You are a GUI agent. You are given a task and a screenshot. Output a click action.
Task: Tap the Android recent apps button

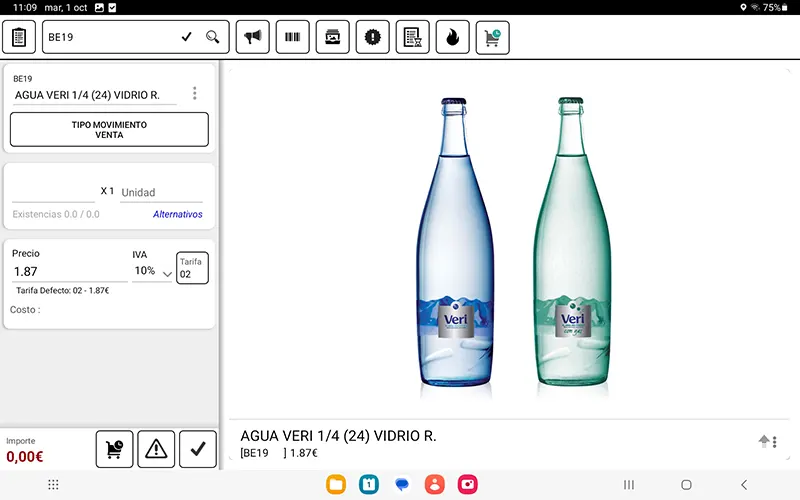point(629,485)
